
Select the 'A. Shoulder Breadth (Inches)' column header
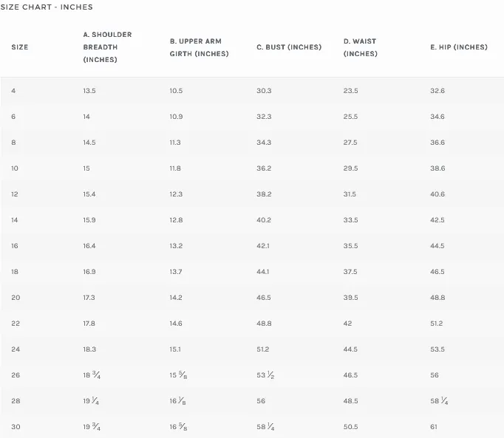[x=107, y=47]
